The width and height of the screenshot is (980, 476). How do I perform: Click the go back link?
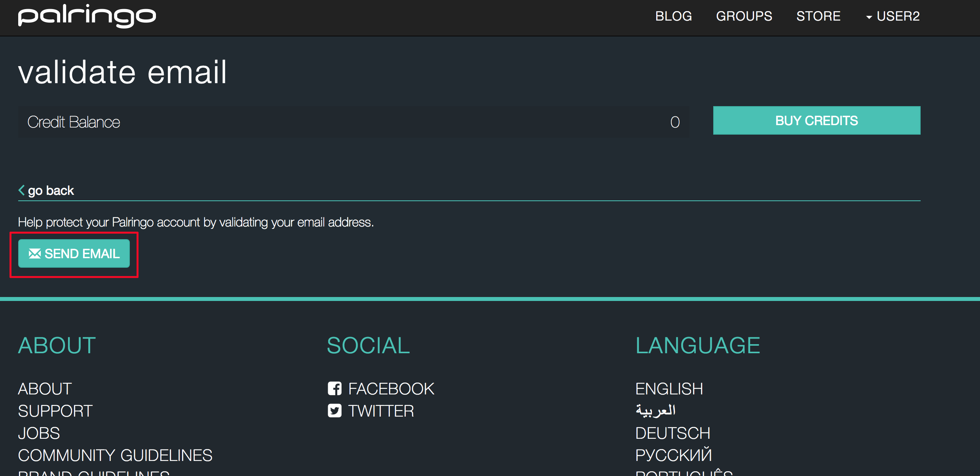[46, 190]
